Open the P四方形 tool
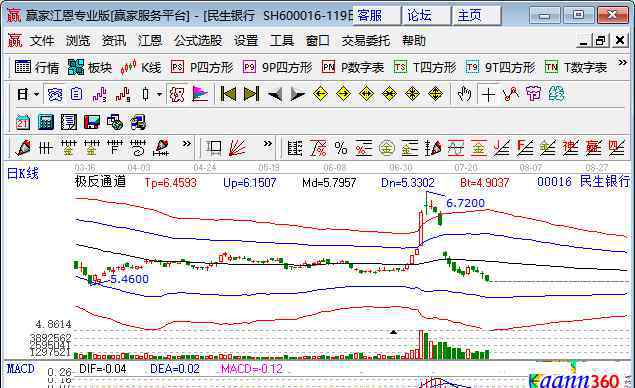This screenshot has width=635, height=388. pyautogui.click(x=202, y=67)
